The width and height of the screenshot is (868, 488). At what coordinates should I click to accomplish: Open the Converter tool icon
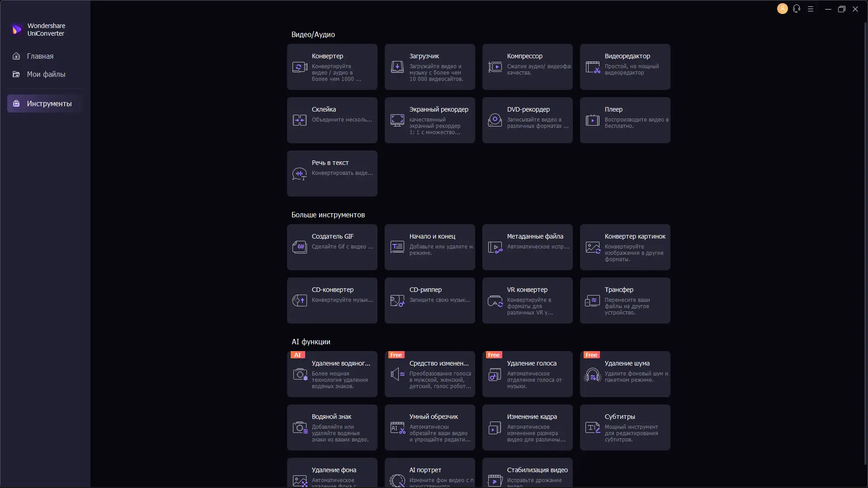click(300, 67)
